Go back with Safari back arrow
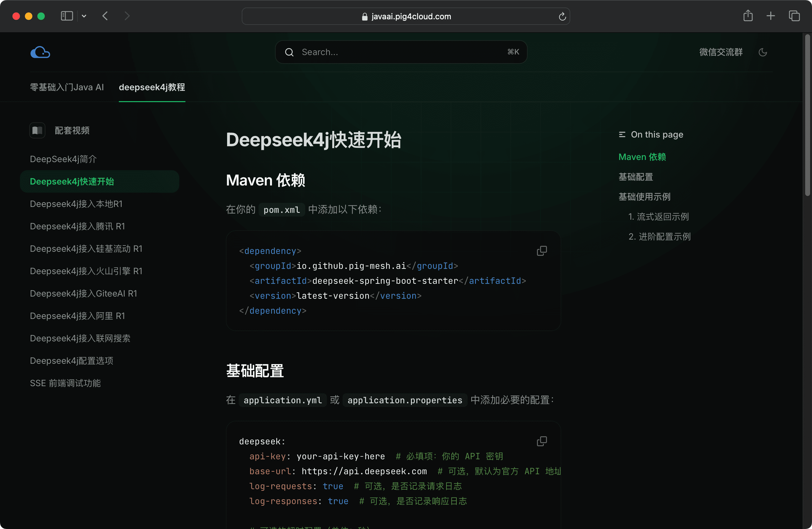812x529 pixels. (105, 16)
